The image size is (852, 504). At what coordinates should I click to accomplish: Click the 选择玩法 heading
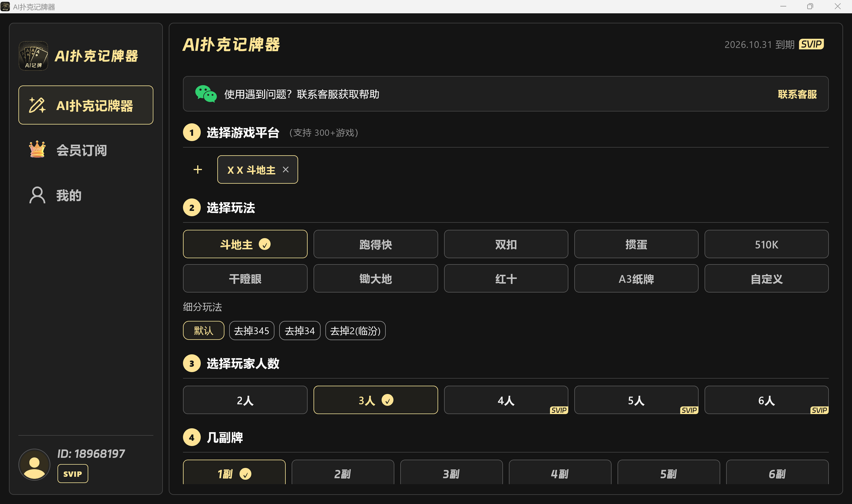[x=231, y=207]
